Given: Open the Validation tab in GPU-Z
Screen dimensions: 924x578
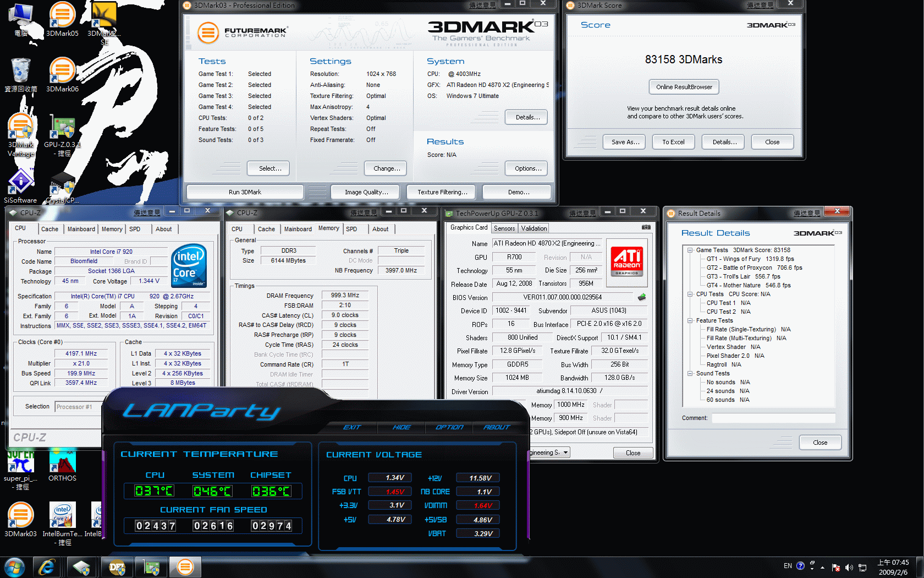Looking at the screenshot, I should pyautogui.click(x=534, y=228).
